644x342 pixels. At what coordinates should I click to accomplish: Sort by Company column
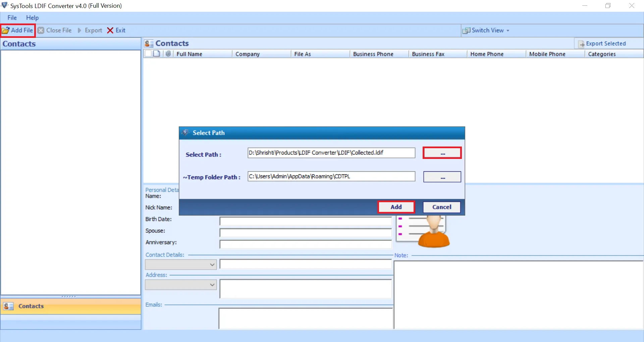tap(261, 54)
